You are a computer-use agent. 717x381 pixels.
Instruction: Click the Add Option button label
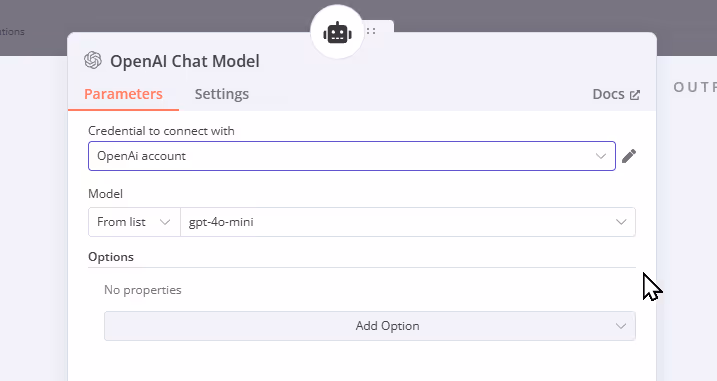coord(387,326)
